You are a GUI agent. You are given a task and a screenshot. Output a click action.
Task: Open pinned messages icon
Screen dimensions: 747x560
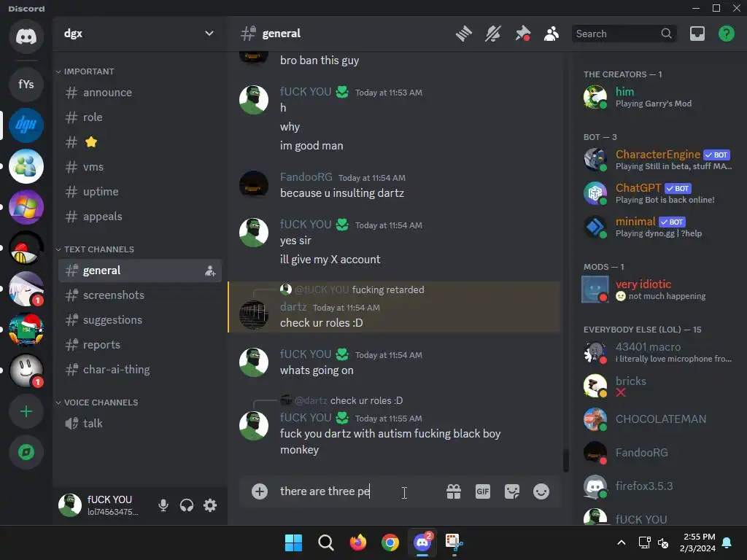point(522,34)
